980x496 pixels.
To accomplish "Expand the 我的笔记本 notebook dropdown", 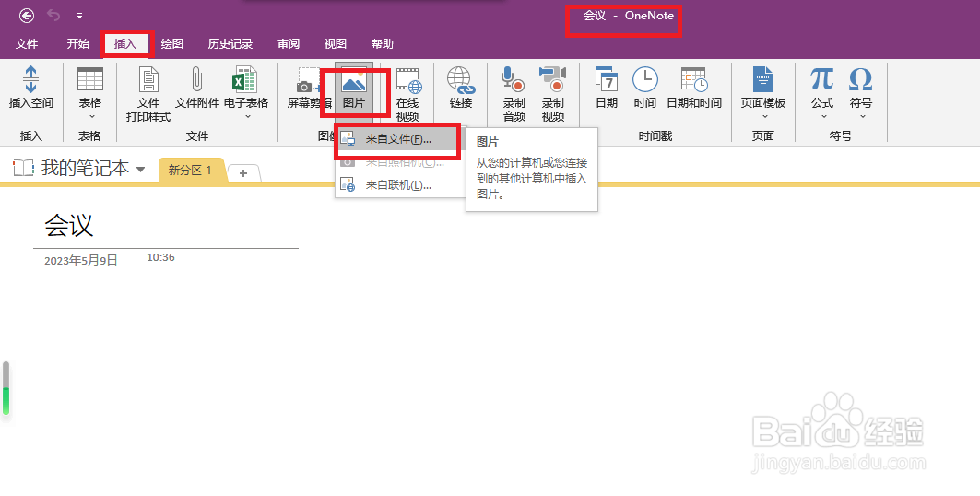I will (141, 170).
